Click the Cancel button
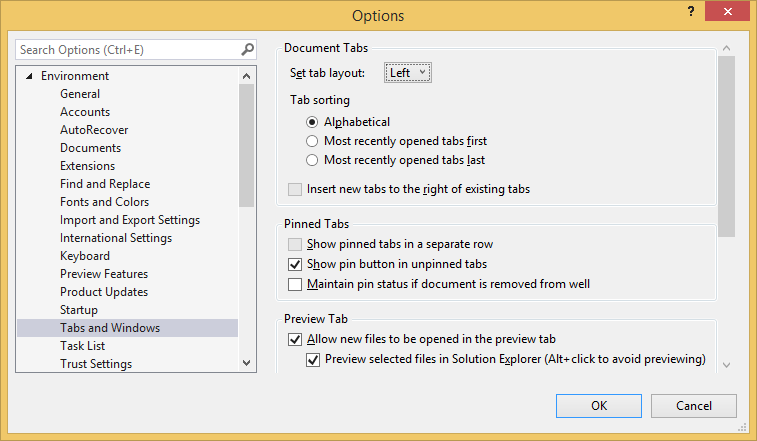 tap(693, 406)
